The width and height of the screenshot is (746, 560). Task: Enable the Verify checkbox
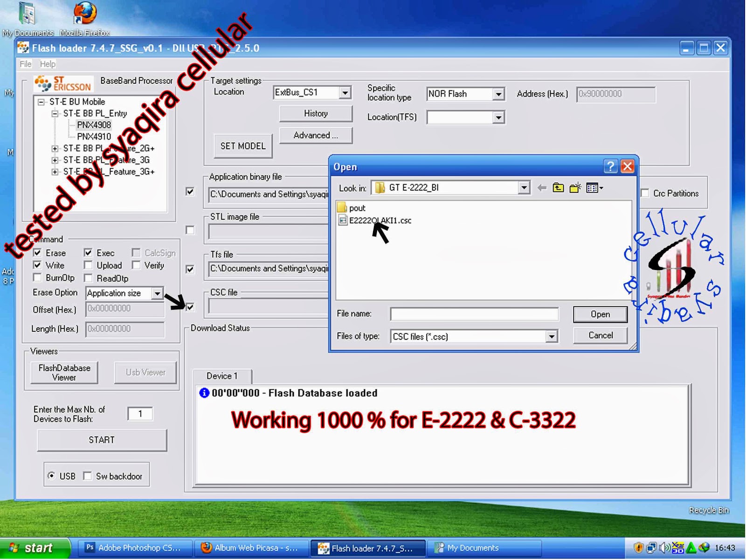tap(136, 265)
